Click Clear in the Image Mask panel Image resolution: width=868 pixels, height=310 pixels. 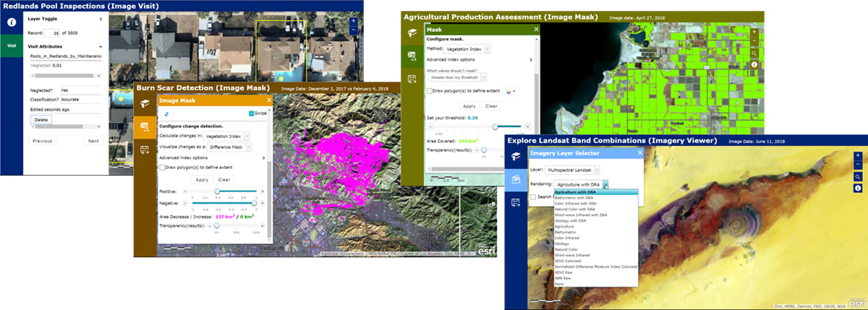[224, 179]
